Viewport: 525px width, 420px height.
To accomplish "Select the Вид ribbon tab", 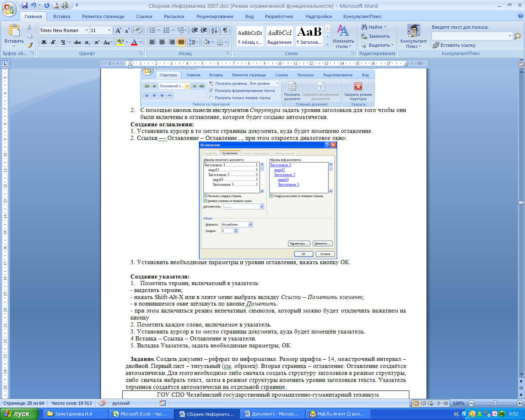I will click(x=249, y=16).
